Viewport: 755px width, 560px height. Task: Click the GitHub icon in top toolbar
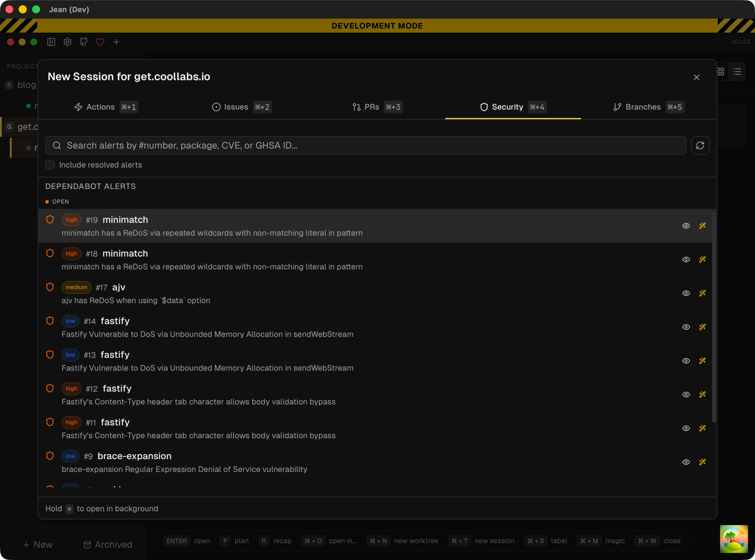[x=84, y=42]
